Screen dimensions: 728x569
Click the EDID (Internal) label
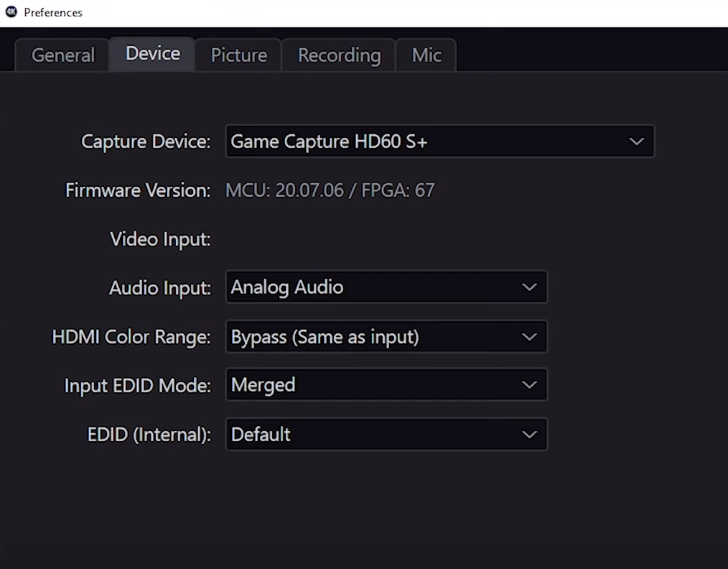(149, 435)
